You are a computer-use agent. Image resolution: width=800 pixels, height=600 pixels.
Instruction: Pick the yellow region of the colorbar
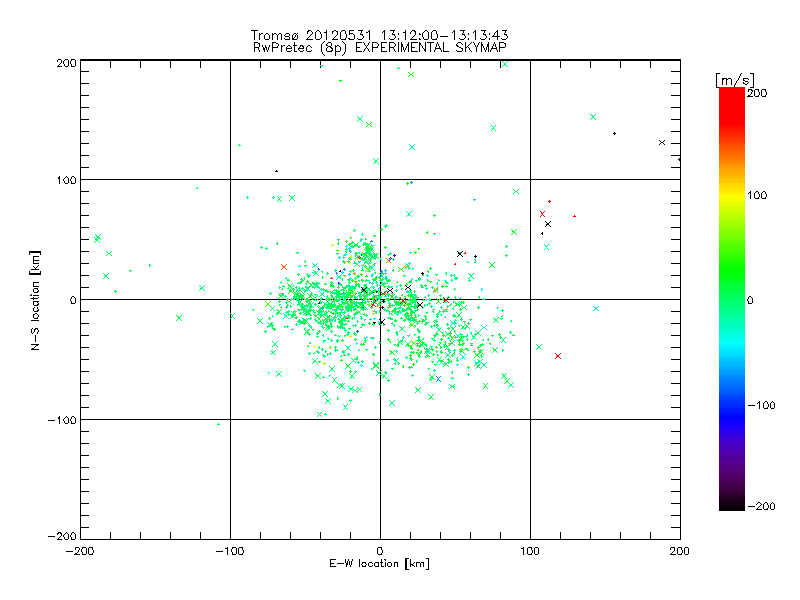pyautogui.click(x=732, y=195)
